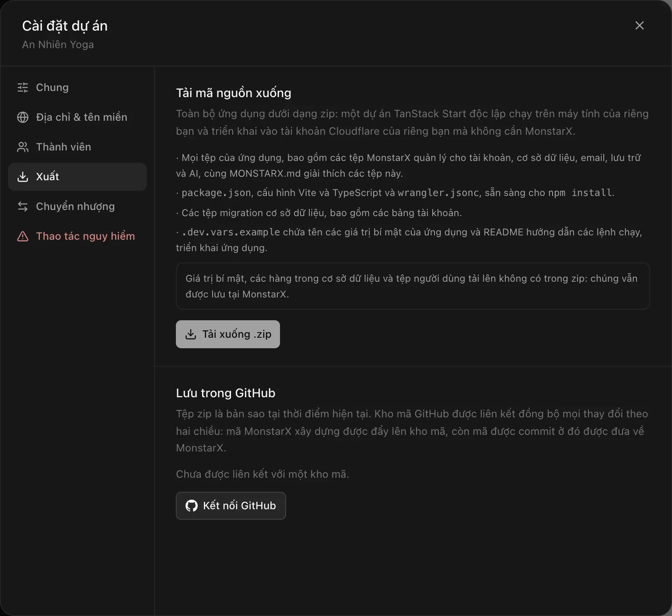Select the people icon beside Thành viên

pos(23,147)
